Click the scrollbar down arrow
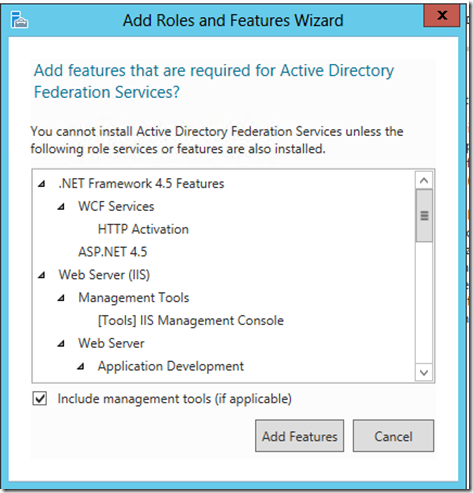 [424, 372]
